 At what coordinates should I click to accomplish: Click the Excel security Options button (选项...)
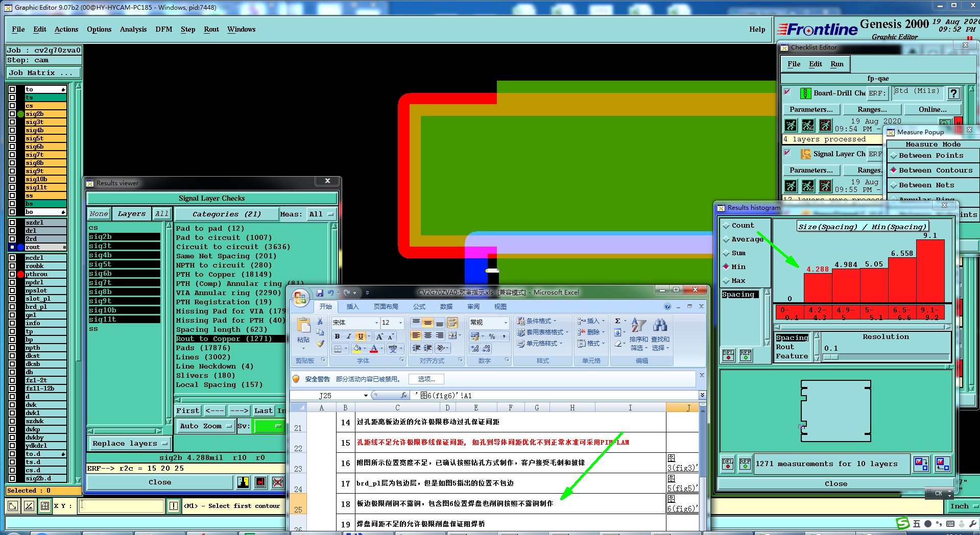point(426,379)
